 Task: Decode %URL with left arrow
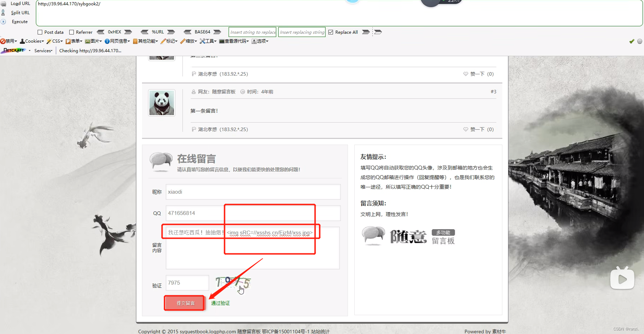coord(144,32)
